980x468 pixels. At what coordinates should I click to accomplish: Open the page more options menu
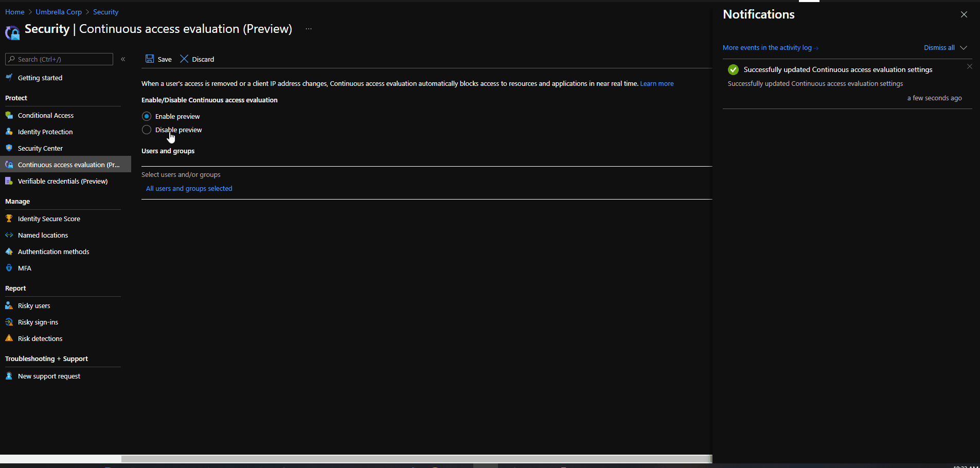308,29
